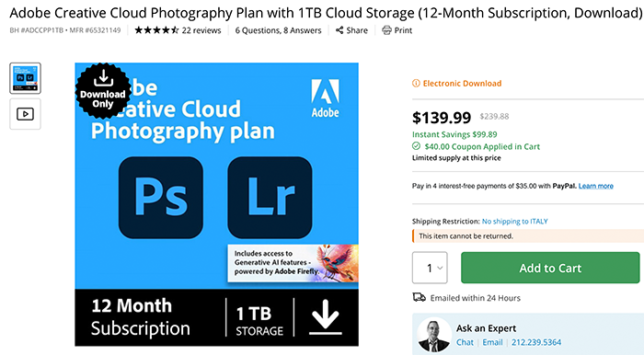Image resolution: width=644 pixels, height=355 pixels.
Task: Click the Add to Cart button
Action: tap(550, 268)
